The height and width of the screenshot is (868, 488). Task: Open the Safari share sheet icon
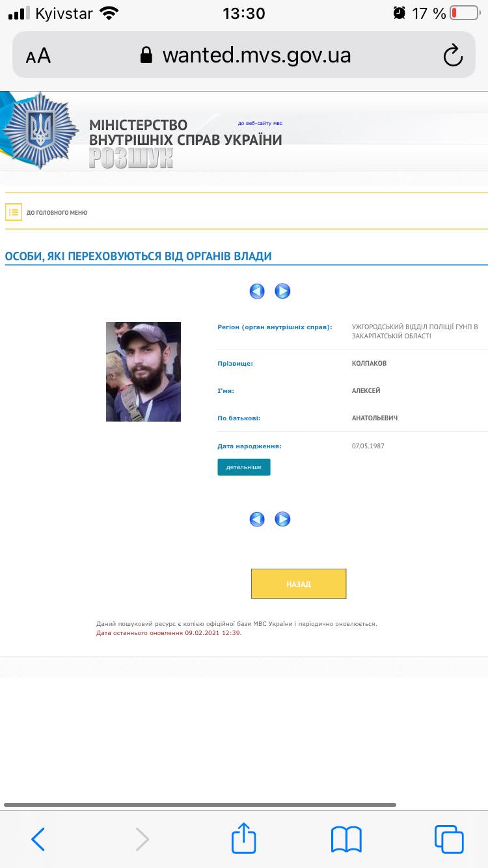click(x=244, y=838)
